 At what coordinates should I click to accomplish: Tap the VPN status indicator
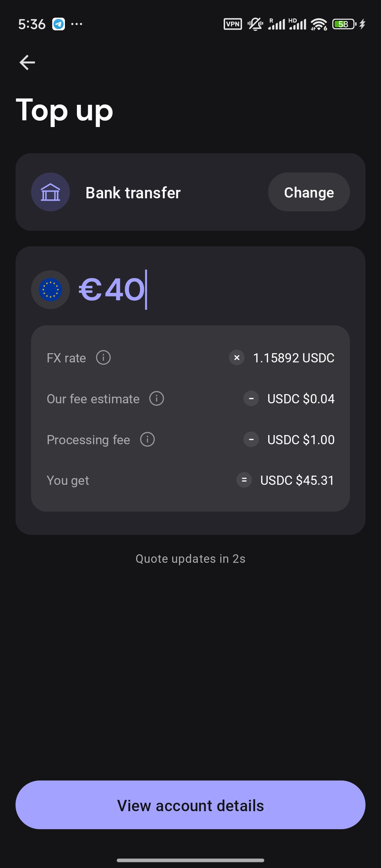[x=233, y=24]
